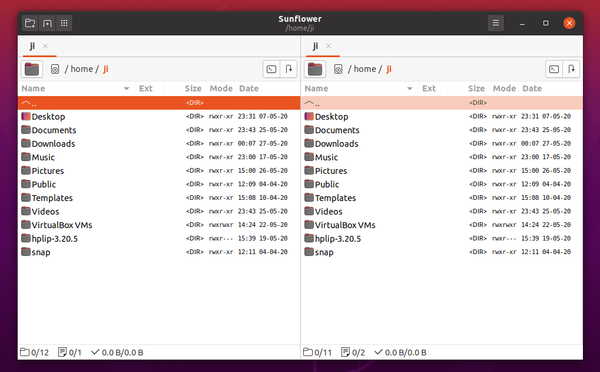Viewport: 600px width, 372px height.
Task: Click 'home' in left pane breadcrumb
Action: coord(82,69)
